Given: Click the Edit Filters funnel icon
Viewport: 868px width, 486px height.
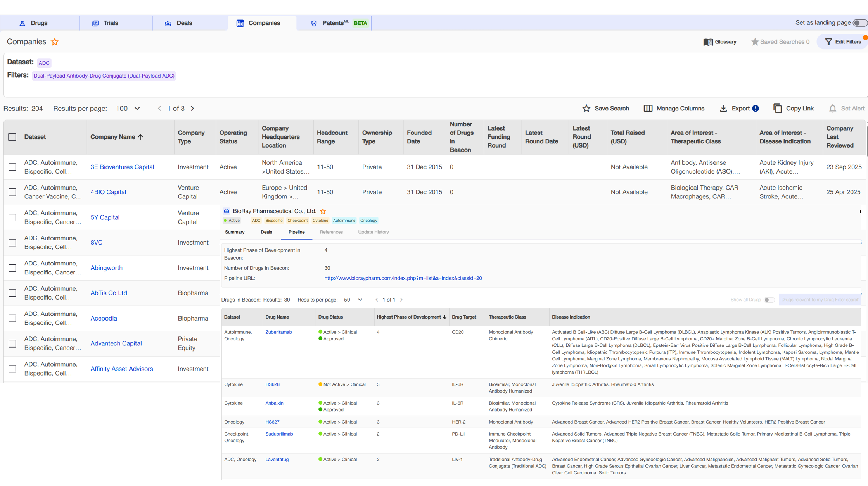Looking at the screenshot, I should pos(828,42).
